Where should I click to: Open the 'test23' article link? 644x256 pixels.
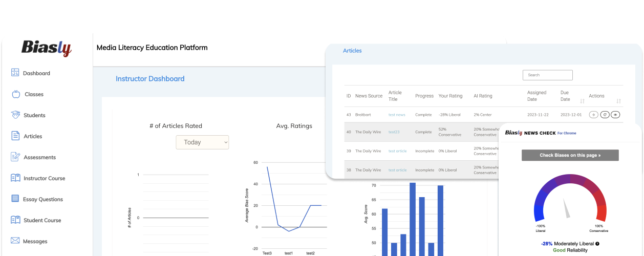click(394, 132)
